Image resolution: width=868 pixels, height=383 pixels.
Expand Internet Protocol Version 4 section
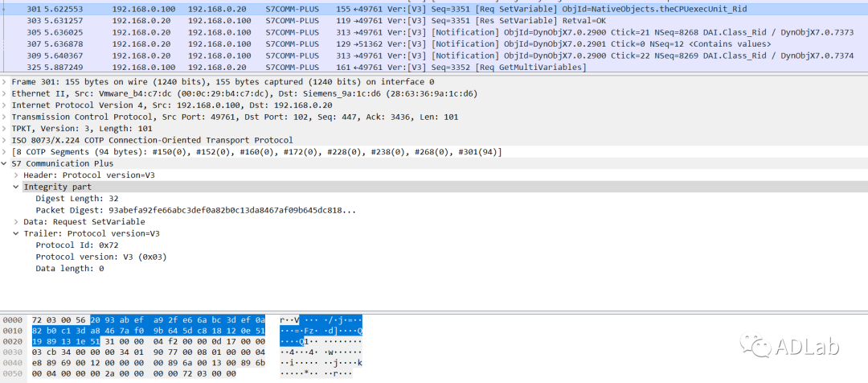pos(5,105)
